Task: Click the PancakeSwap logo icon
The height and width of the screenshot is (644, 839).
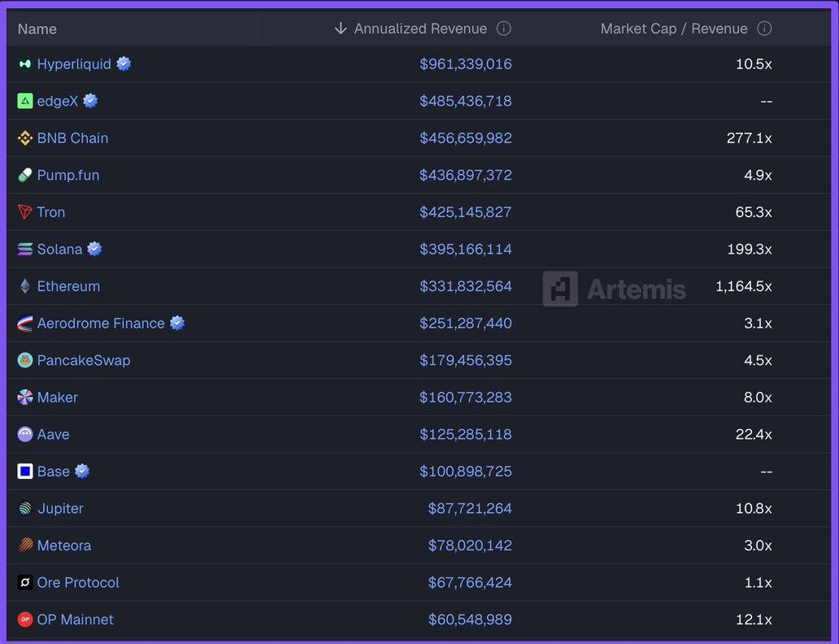Action: click(x=25, y=360)
